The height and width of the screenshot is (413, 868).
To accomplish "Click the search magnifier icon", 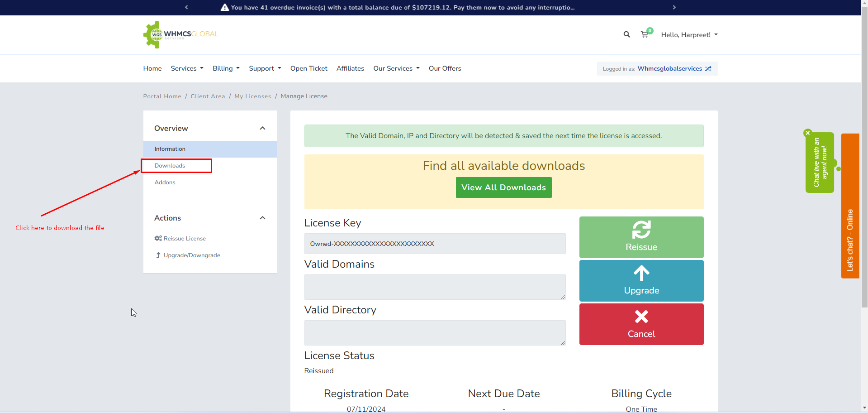I will pos(626,34).
